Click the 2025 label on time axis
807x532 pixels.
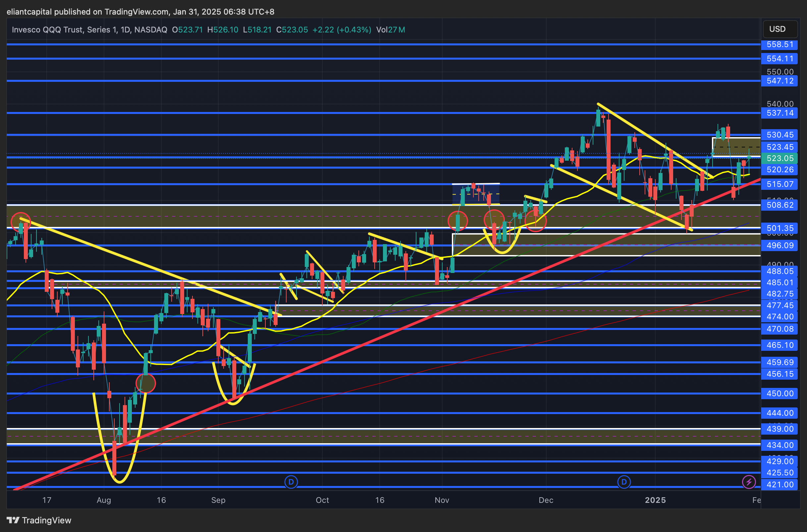click(655, 500)
